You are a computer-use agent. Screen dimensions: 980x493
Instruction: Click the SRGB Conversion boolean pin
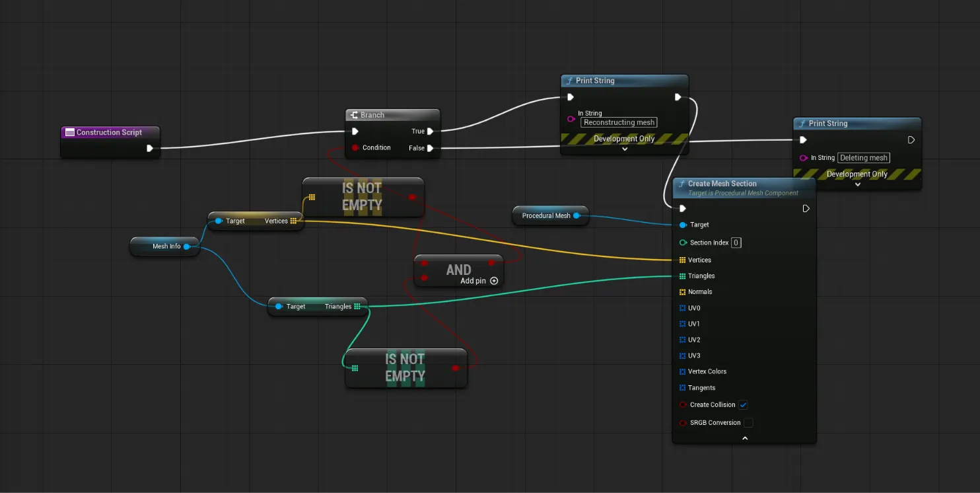pos(683,422)
